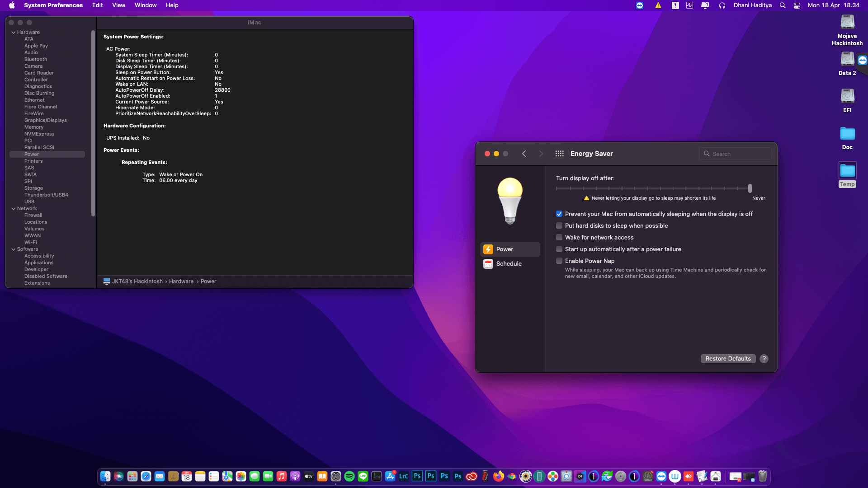
Task: Open the View menu
Action: (x=118, y=5)
